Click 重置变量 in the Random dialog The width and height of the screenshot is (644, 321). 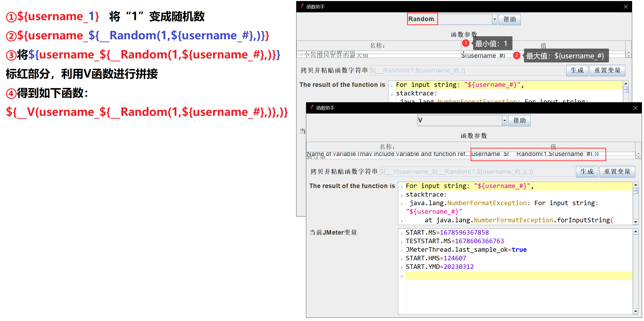pos(607,70)
